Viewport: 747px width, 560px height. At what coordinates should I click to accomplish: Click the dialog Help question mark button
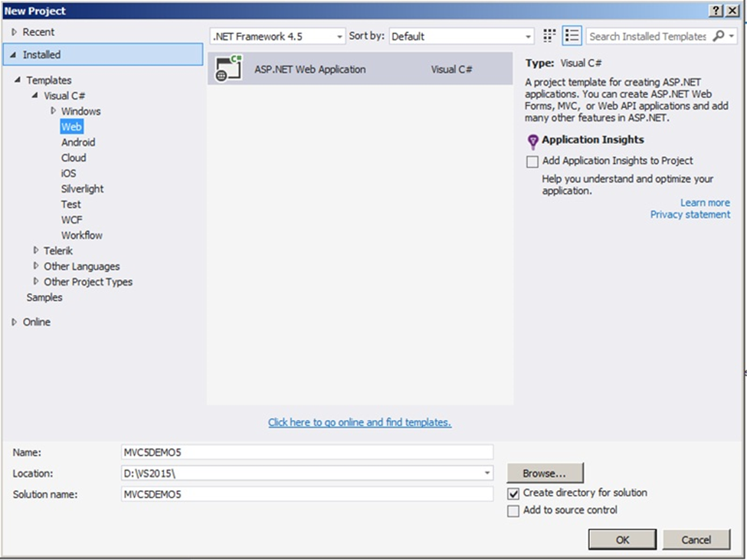point(716,11)
